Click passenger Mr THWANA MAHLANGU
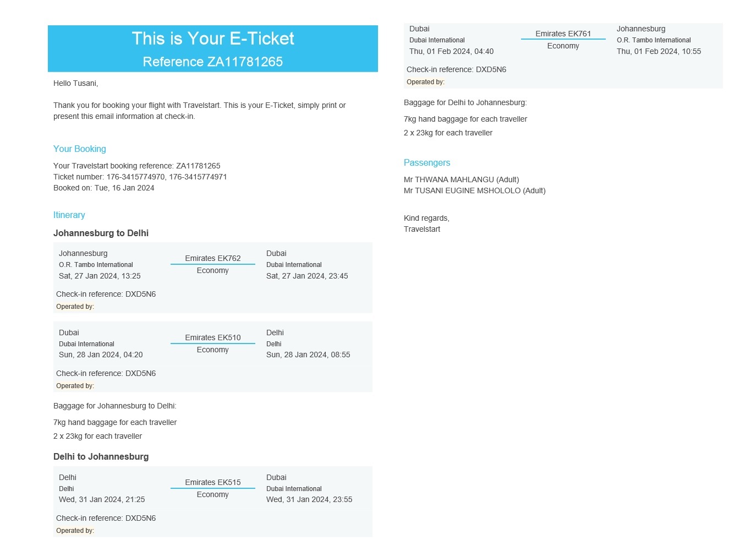Viewport: 756px width, 545px height. click(x=462, y=179)
